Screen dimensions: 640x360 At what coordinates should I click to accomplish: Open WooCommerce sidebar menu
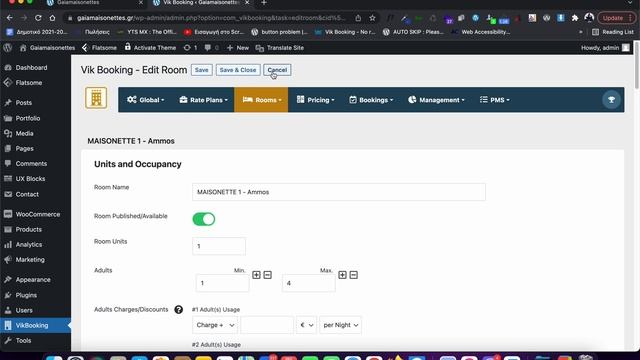click(x=38, y=214)
